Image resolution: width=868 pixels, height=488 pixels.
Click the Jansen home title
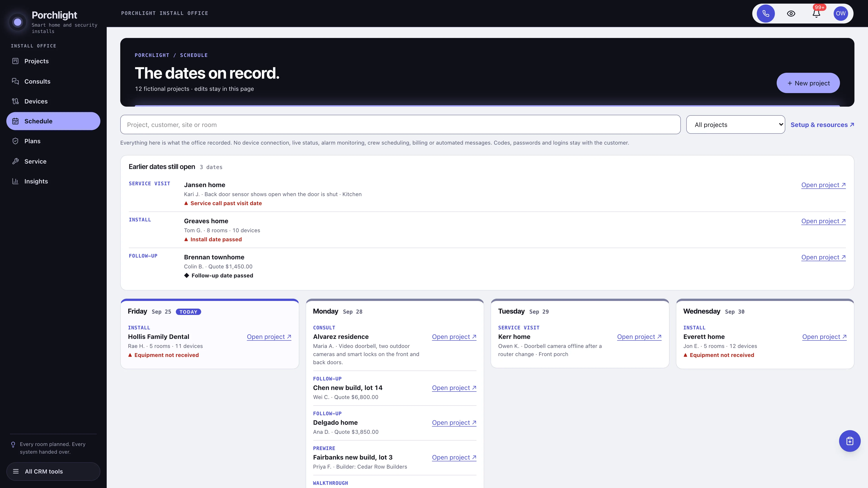point(205,185)
